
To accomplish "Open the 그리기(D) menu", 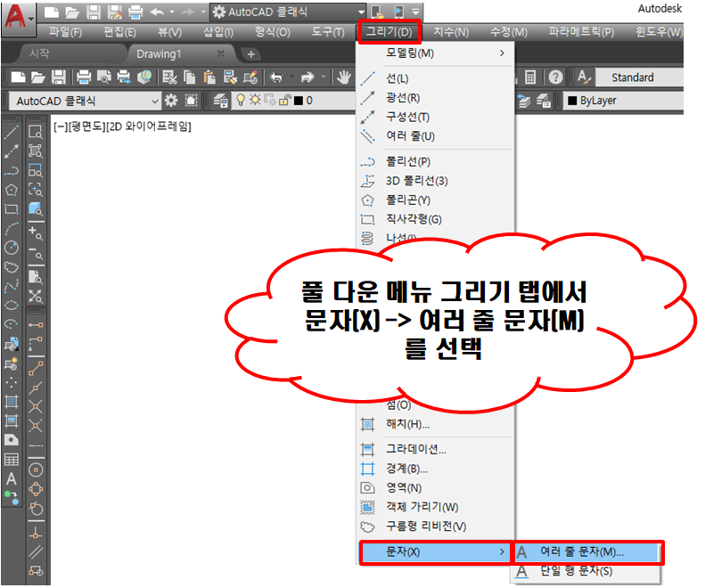I will pos(389,32).
